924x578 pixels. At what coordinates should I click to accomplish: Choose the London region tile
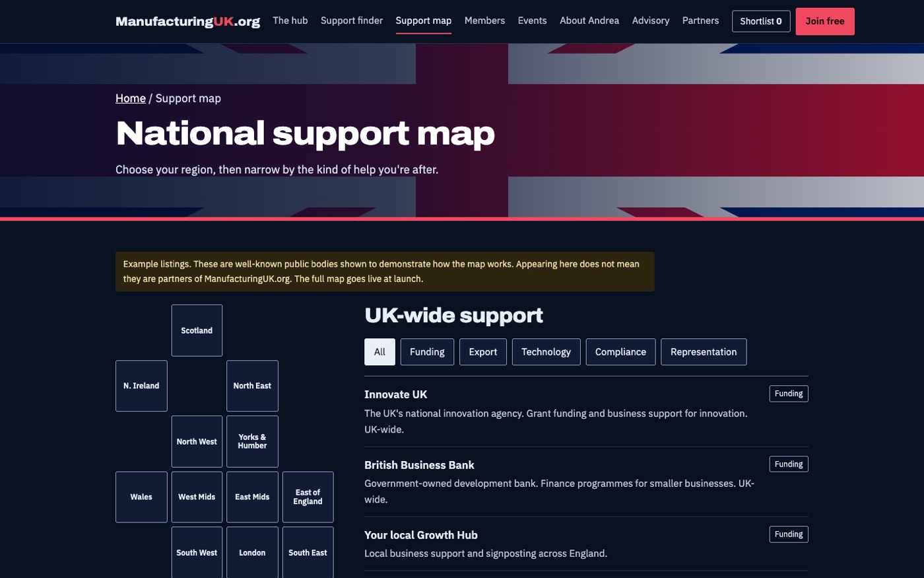[x=252, y=552]
